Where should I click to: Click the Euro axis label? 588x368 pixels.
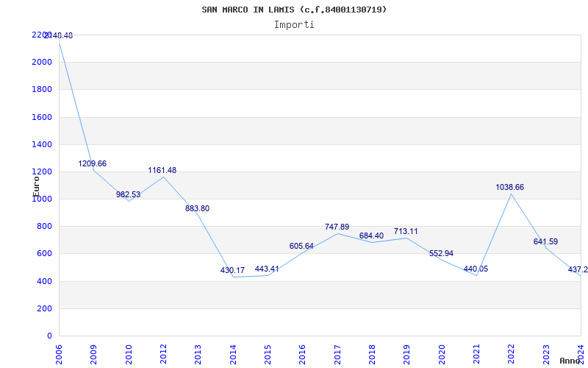coord(36,187)
